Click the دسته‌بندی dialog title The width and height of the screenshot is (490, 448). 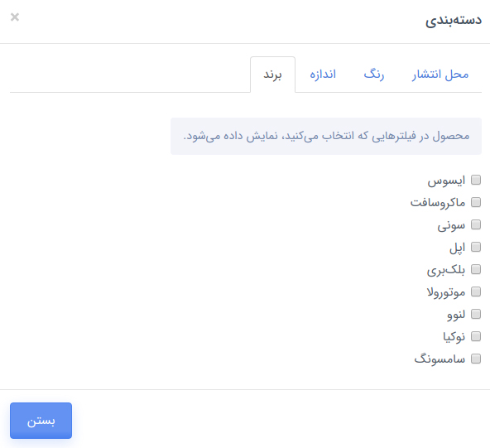pyautogui.click(x=453, y=21)
